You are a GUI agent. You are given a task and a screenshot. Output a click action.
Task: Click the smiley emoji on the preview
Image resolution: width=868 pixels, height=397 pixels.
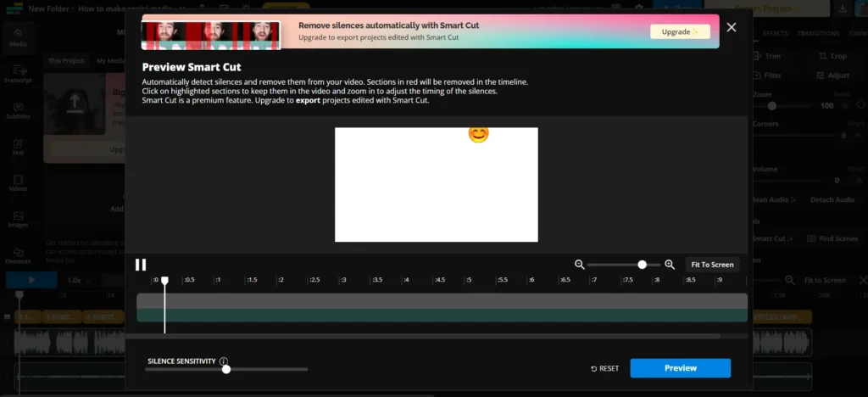click(x=478, y=133)
